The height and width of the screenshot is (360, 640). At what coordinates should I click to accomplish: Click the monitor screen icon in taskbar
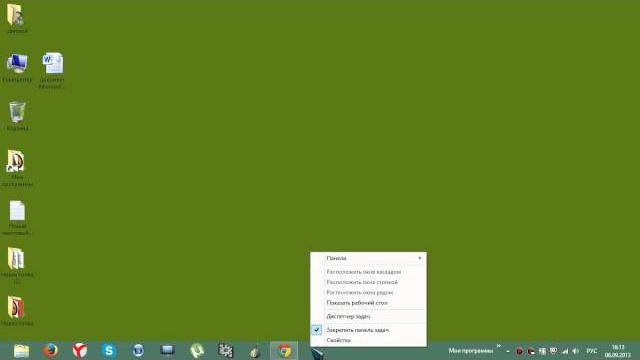click(167, 350)
